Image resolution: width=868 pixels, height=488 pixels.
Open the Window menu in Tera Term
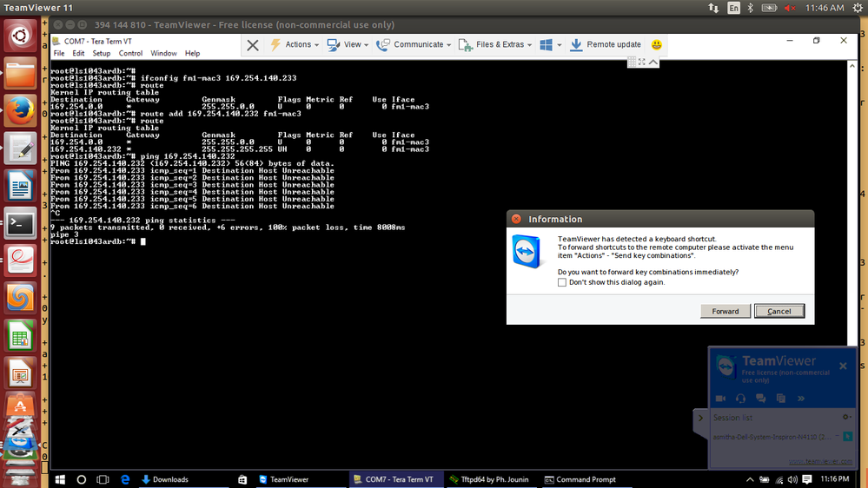[x=163, y=54]
